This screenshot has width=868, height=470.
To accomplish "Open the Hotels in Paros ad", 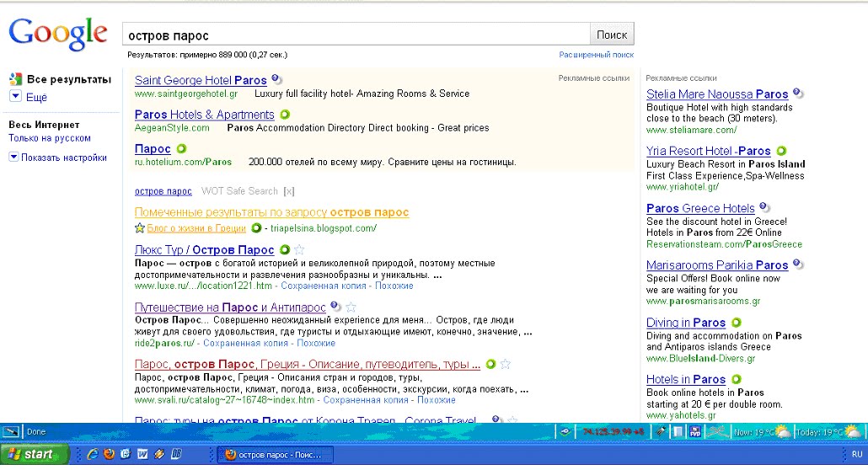I will coord(685,379).
